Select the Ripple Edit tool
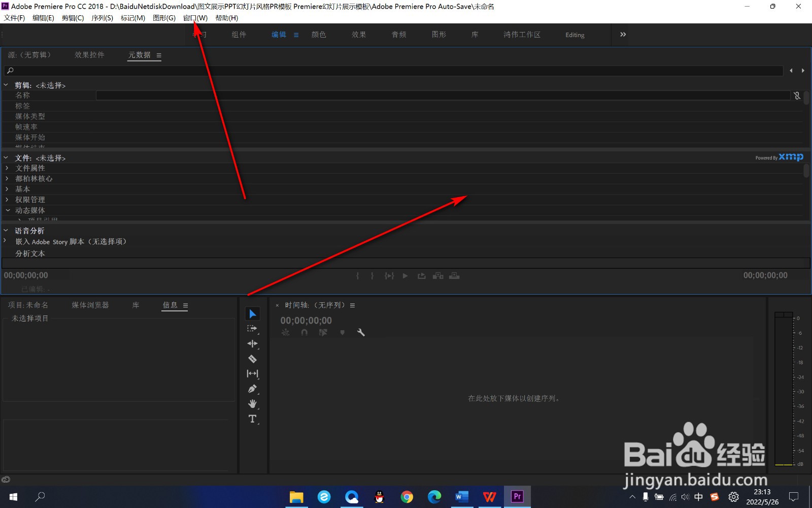Image resolution: width=812 pixels, height=508 pixels. pyautogui.click(x=252, y=344)
